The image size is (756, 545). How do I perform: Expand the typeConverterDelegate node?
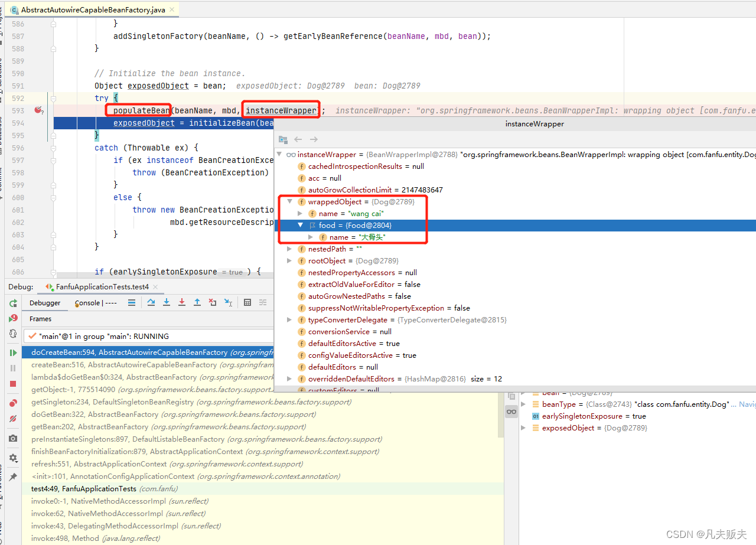[289, 320]
